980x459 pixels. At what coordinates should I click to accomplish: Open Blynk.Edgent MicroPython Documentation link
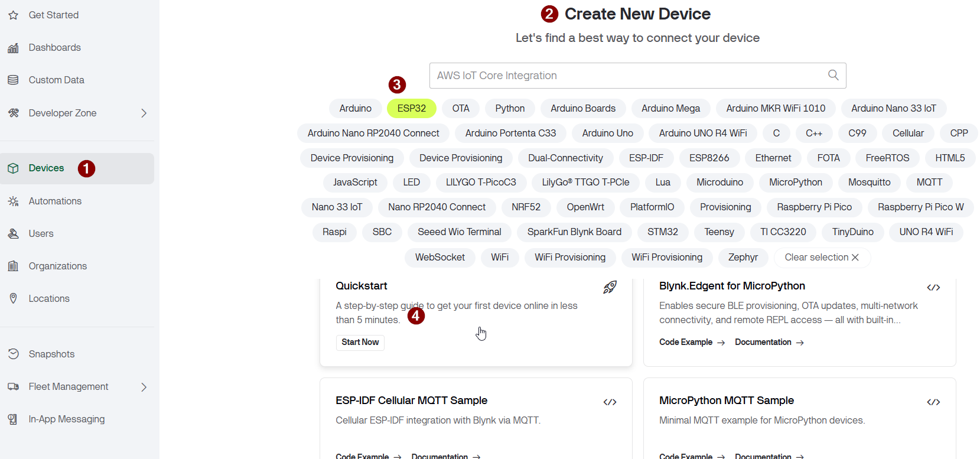tap(769, 343)
